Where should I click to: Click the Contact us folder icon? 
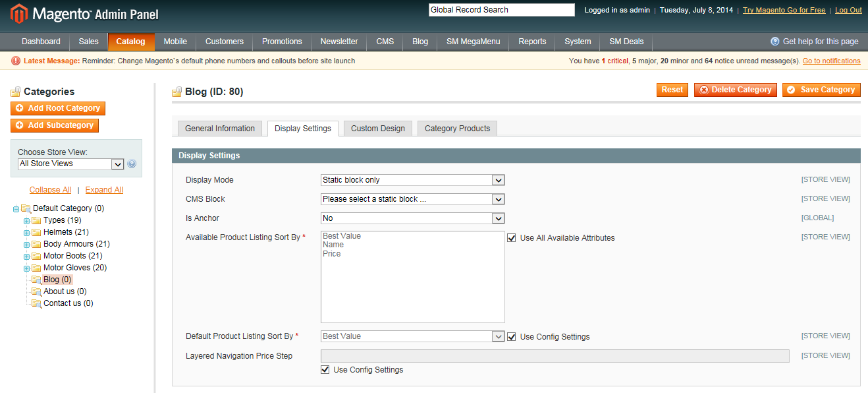coord(36,303)
